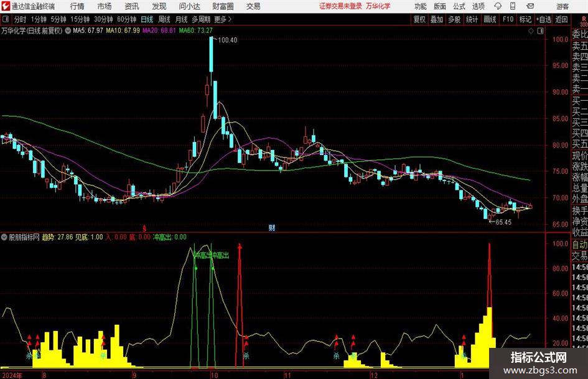Click the red R icon in top-right corner

click(x=584, y=19)
